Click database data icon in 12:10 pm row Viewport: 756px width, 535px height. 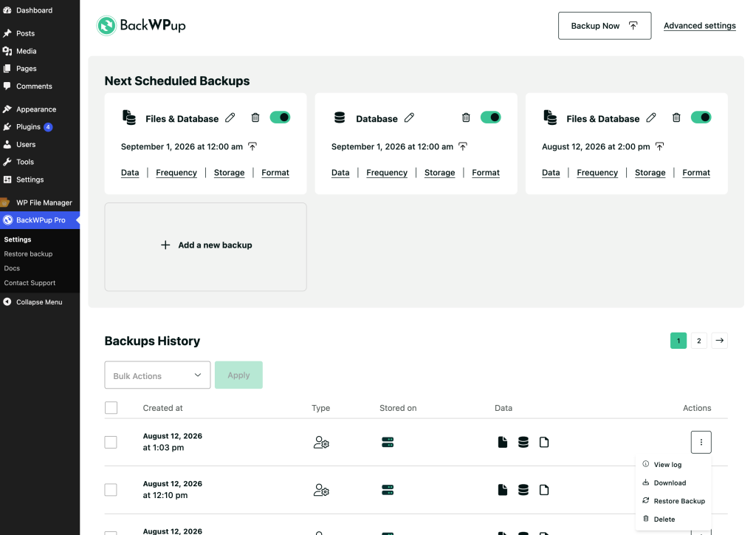pyautogui.click(x=523, y=490)
